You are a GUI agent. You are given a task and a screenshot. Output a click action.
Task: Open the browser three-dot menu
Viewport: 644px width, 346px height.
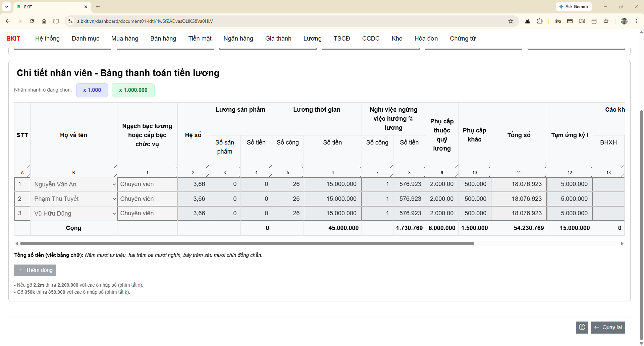click(636, 21)
